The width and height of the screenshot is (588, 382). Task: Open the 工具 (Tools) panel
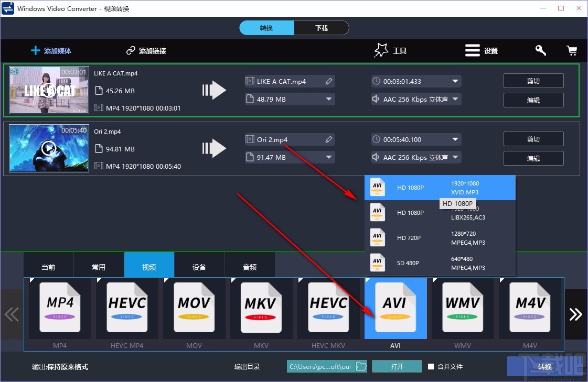[x=391, y=50]
